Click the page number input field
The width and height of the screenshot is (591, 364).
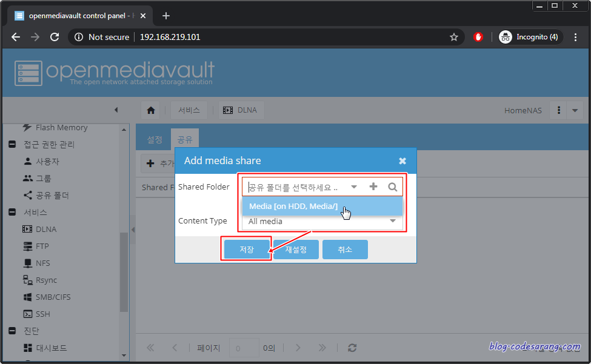[244, 348]
